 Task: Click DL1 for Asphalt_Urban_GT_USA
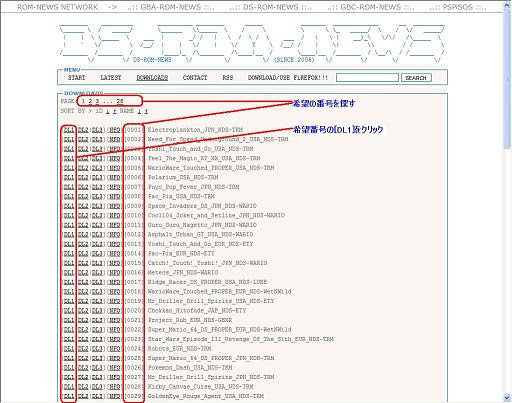click(69, 234)
